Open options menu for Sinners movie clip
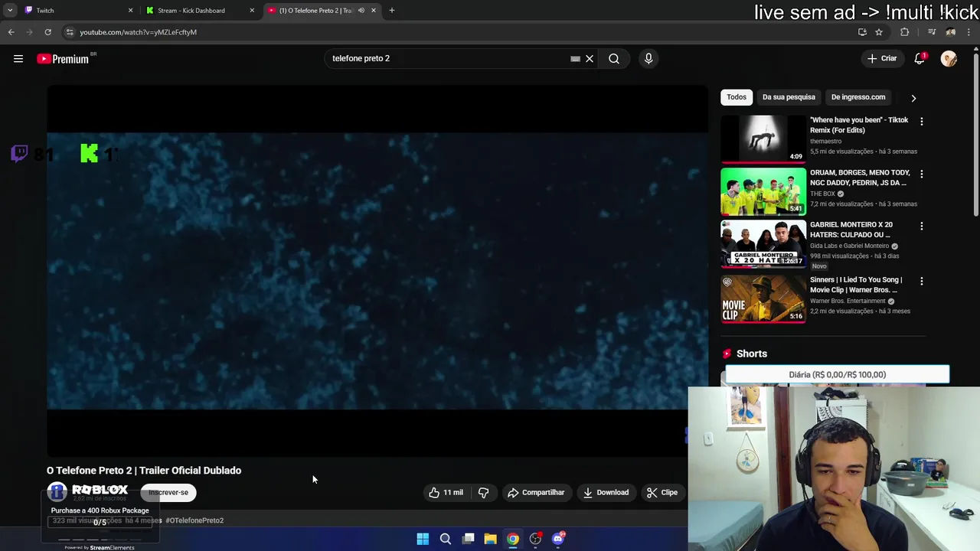 921,282
